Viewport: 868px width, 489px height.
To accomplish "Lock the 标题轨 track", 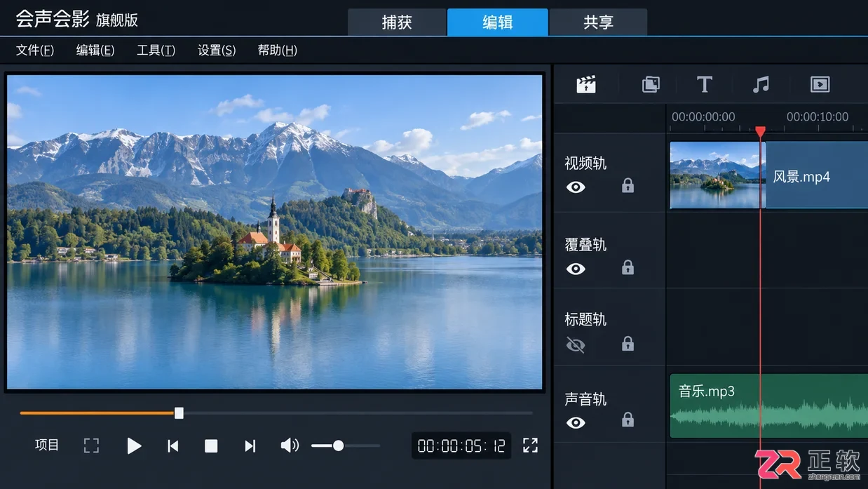I will pos(628,343).
